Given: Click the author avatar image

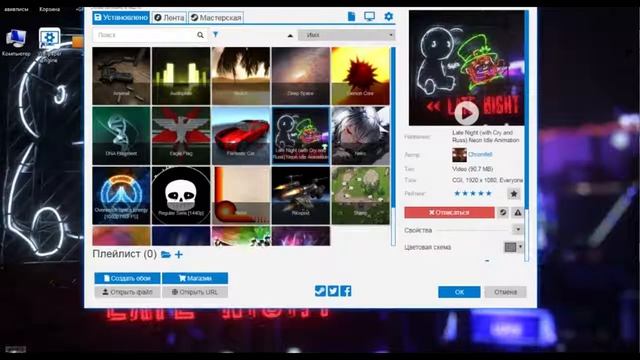Looking at the screenshot, I should pyautogui.click(x=459, y=155).
